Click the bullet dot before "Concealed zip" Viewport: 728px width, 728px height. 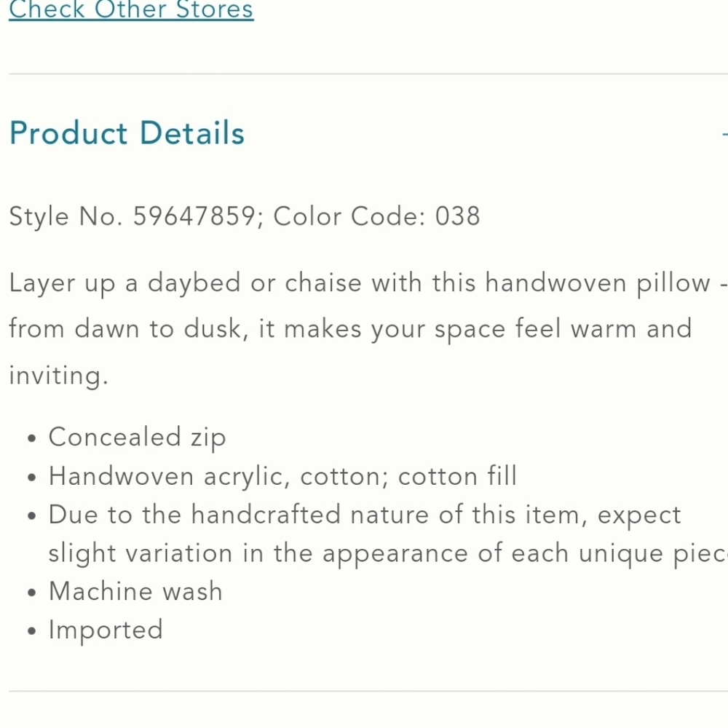tap(31, 439)
